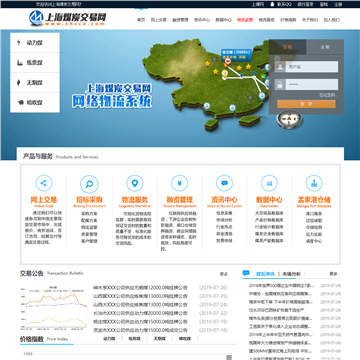The height and width of the screenshot is (360, 360).
Task: Open the 2019-07-26 无烟煤12000.0吨 bulletin
Action: [x=140, y=288]
